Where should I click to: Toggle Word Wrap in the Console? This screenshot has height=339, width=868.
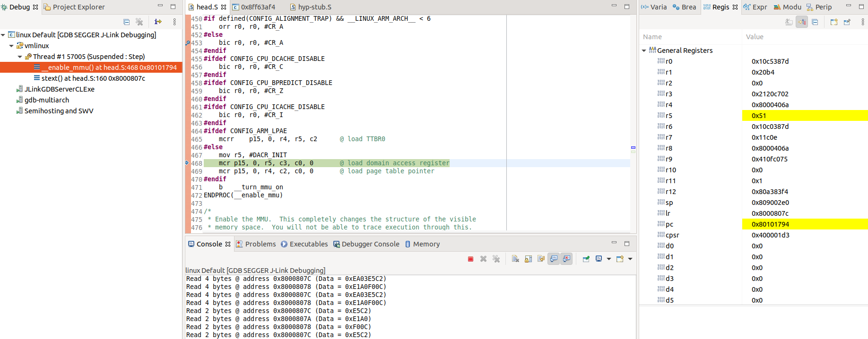541,259
